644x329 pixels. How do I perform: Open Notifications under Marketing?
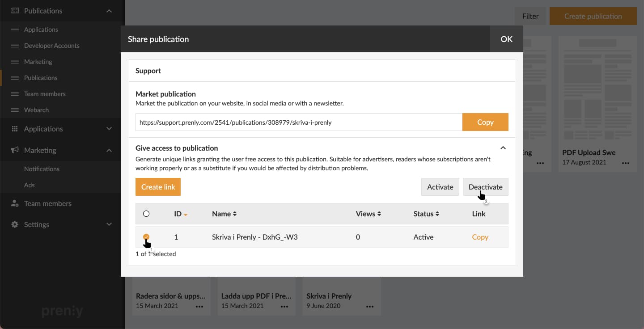click(x=42, y=169)
